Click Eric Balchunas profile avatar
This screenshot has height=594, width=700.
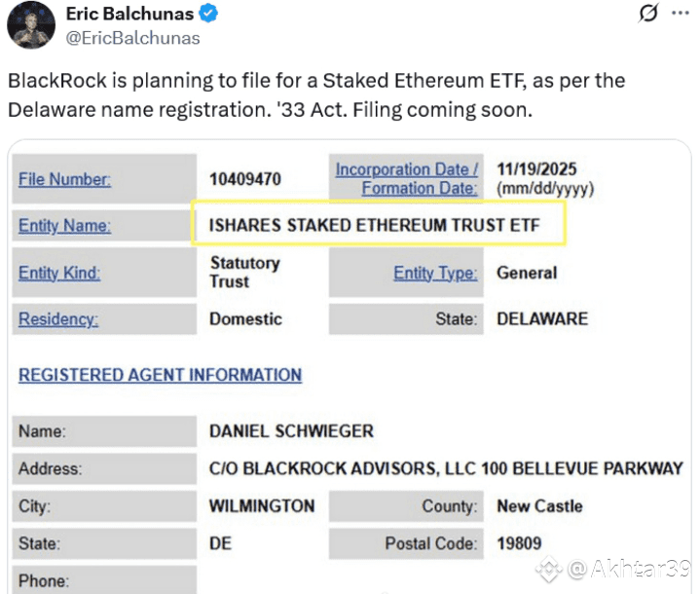[30, 25]
